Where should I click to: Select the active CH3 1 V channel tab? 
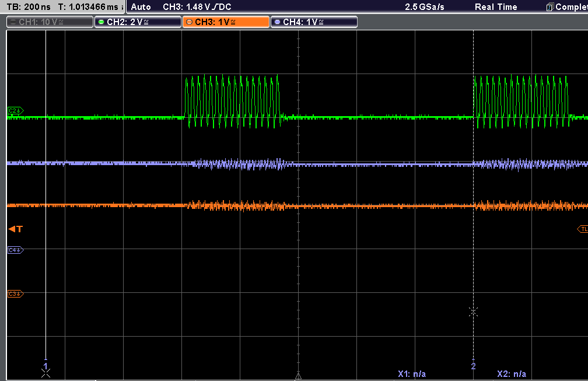tap(226, 22)
